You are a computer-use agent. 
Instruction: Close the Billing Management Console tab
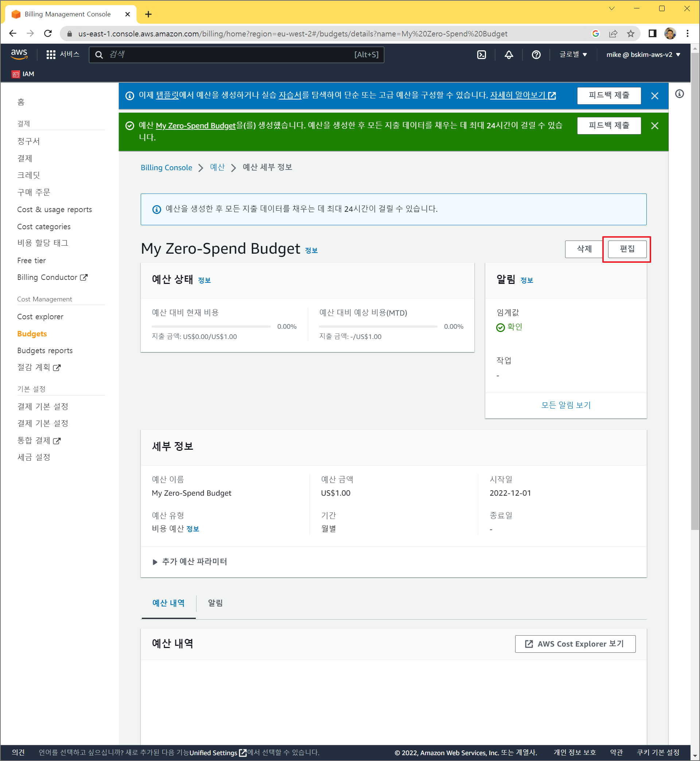coord(128,14)
